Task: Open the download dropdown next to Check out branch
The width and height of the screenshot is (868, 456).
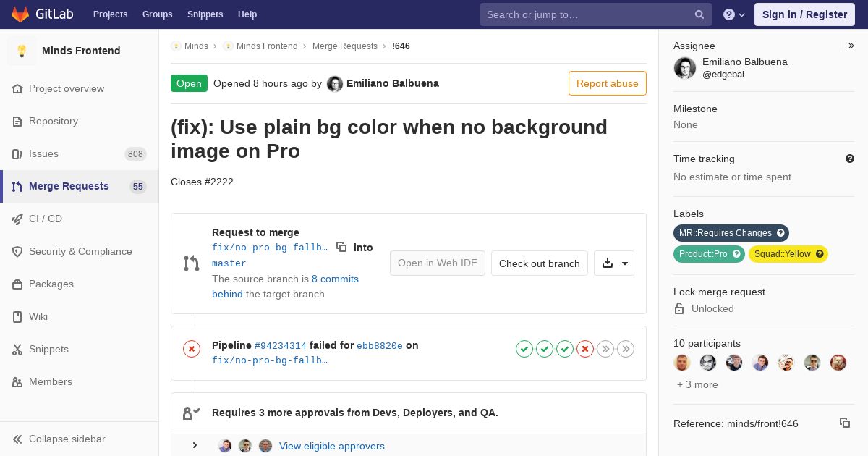Action: pyautogui.click(x=614, y=263)
